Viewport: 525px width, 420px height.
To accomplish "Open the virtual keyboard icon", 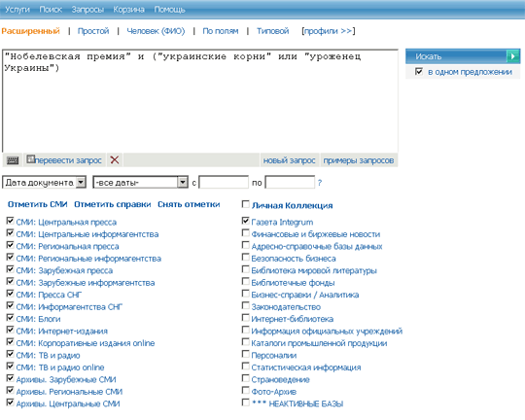I will pyautogui.click(x=13, y=160).
